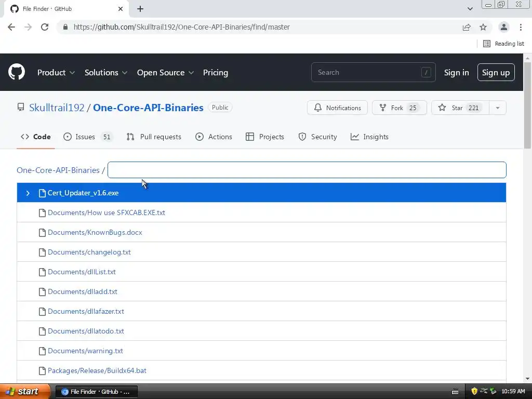Click the on-screen keyboard taskbar icon

click(455, 392)
